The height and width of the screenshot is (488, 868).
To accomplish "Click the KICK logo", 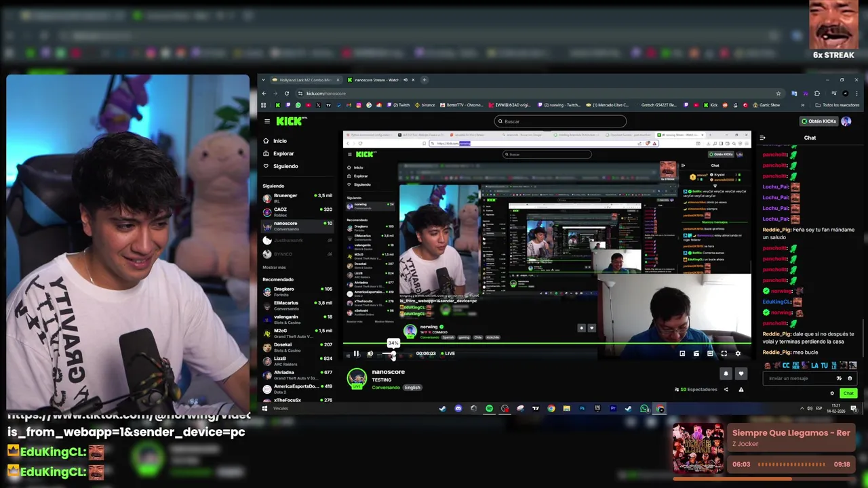I will 291,121.
